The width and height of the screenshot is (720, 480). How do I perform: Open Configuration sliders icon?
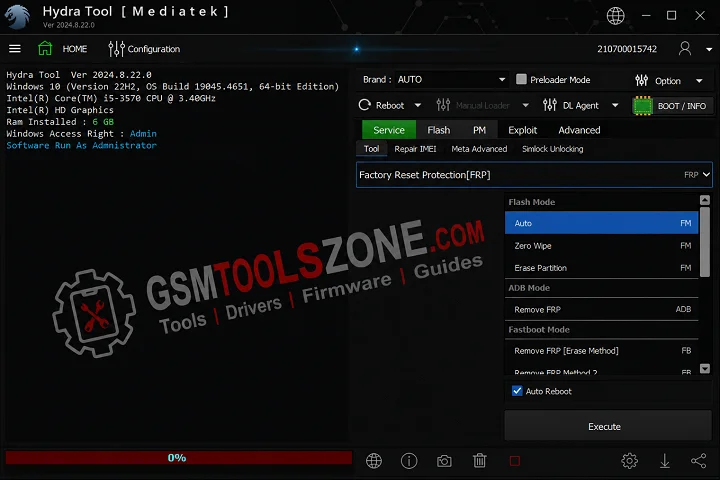(116, 49)
